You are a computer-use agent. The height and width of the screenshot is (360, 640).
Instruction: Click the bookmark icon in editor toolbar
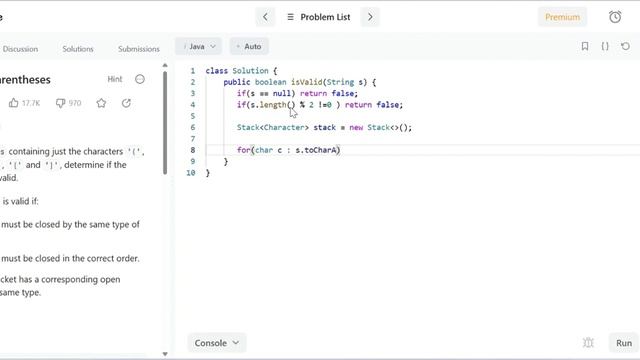585,46
